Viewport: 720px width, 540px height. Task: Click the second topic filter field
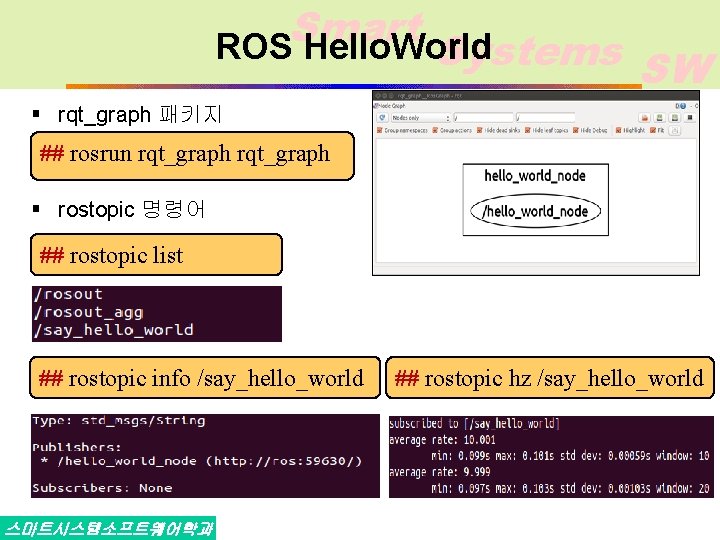(x=545, y=118)
